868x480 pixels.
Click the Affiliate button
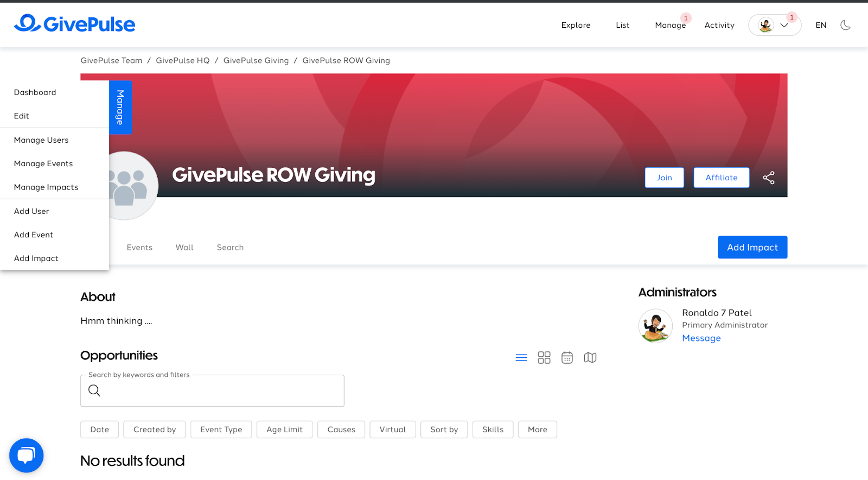722,178
